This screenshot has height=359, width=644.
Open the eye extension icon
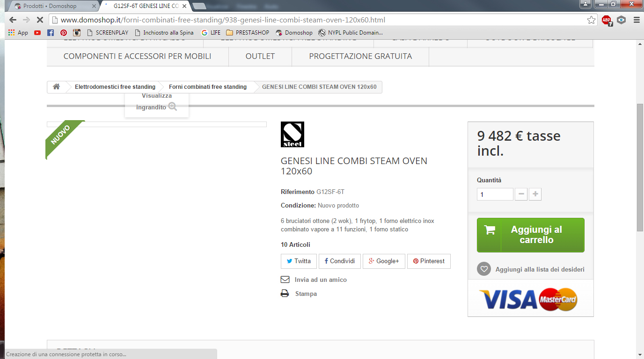pos(621,20)
